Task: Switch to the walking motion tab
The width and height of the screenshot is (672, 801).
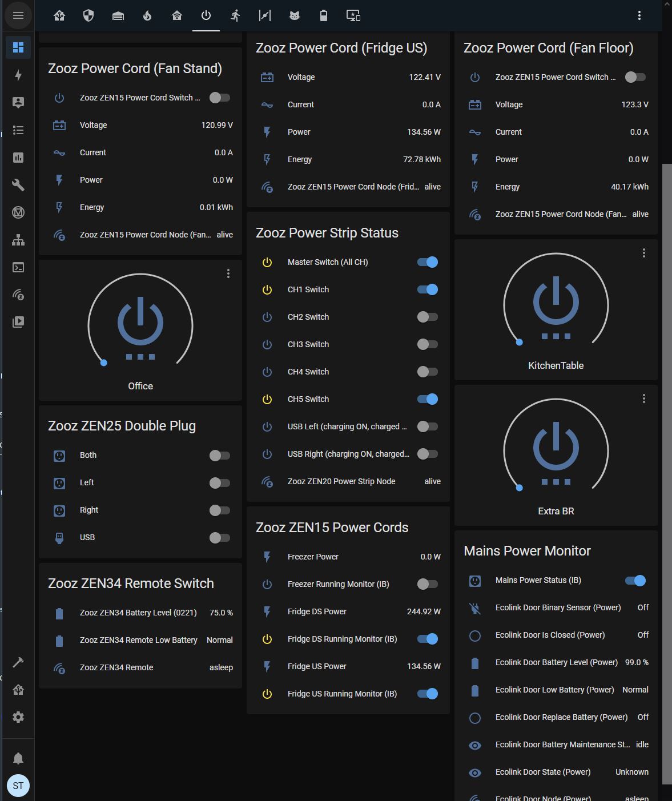Action: point(235,16)
